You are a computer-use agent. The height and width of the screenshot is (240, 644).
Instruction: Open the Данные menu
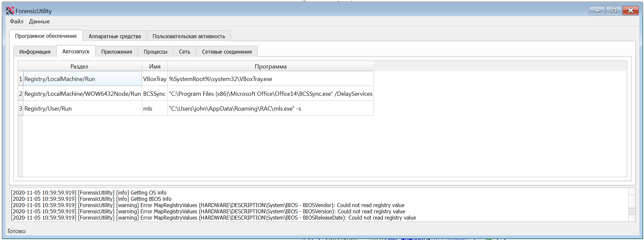coord(39,21)
